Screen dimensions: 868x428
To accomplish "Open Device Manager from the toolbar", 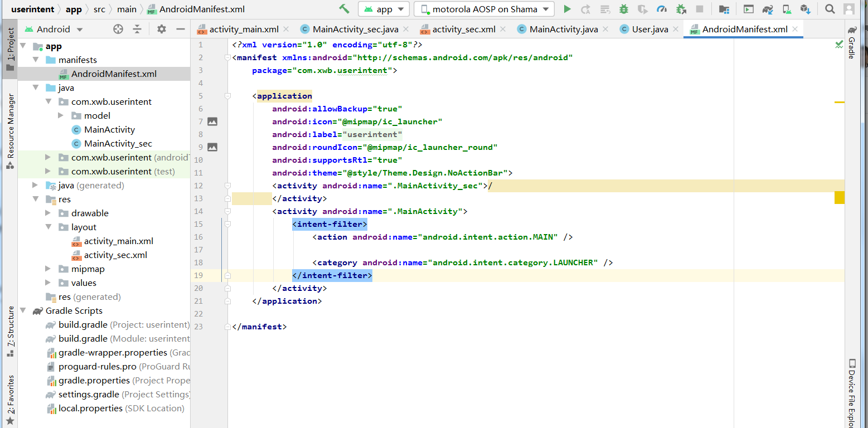I will coord(787,9).
